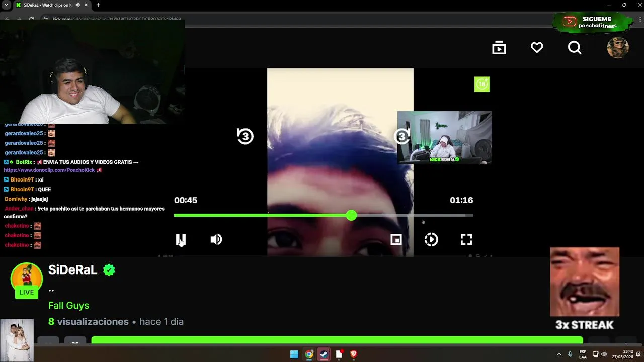This screenshot has height=362, width=644.
Task: Open the clock showing 23:42
Action: [622, 354]
